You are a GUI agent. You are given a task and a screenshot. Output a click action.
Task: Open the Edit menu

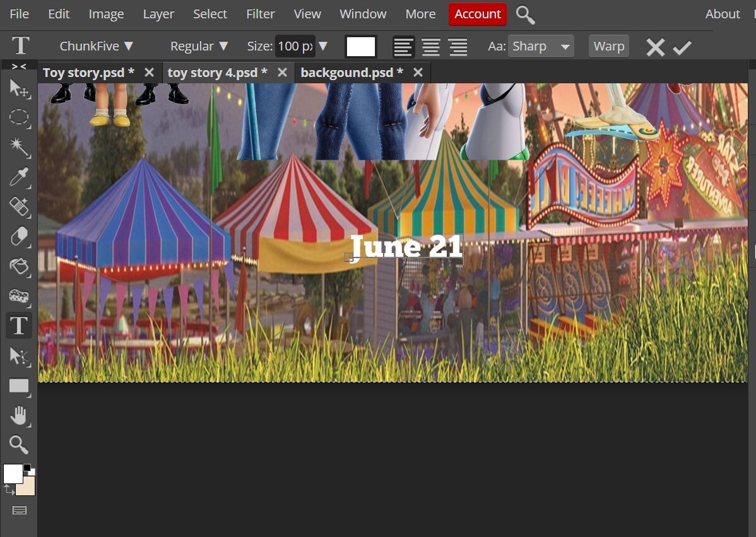pos(59,14)
